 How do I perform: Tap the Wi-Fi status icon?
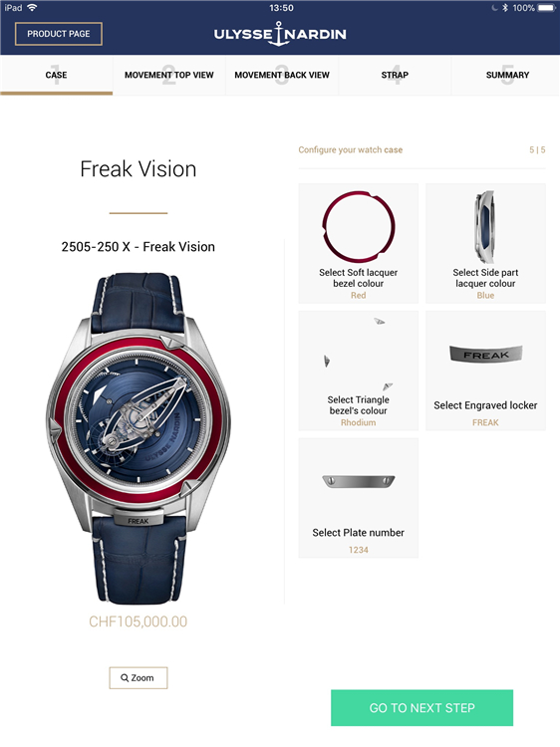(x=33, y=8)
